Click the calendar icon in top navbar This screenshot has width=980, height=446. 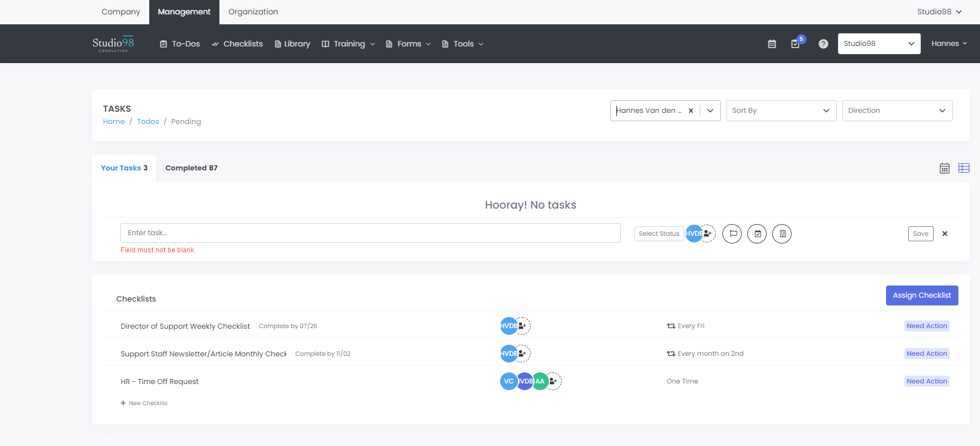pyautogui.click(x=772, y=44)
